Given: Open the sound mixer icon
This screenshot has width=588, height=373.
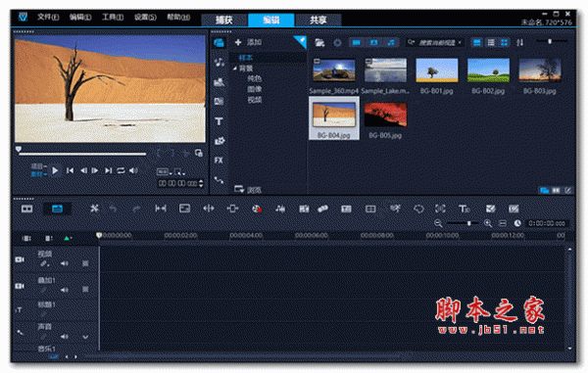Looking at the screenshot, I should click(x=280, y=209).
